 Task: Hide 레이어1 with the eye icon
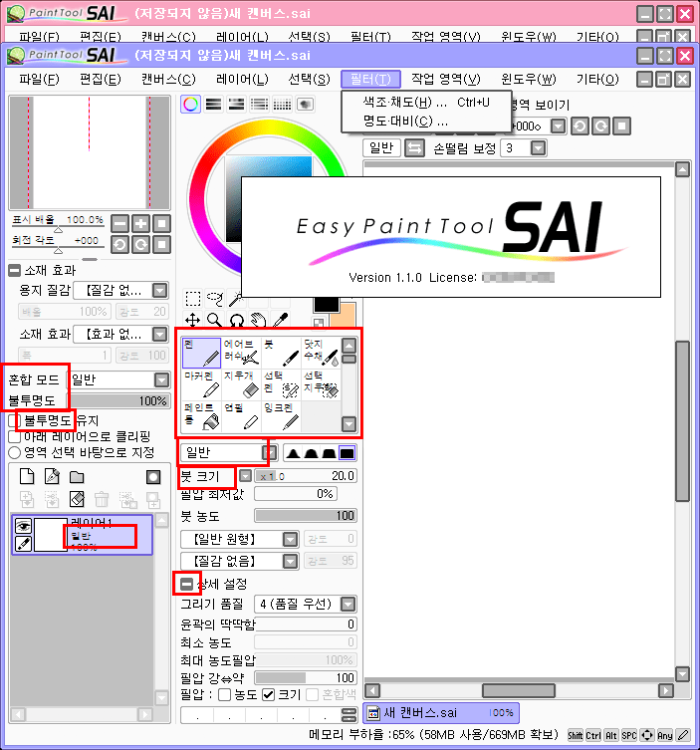coord(23,526)
